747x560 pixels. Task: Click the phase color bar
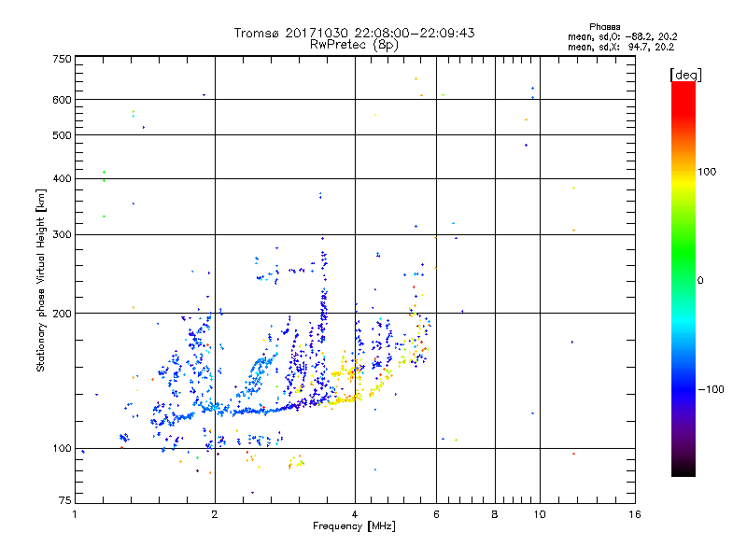(684, 278)
